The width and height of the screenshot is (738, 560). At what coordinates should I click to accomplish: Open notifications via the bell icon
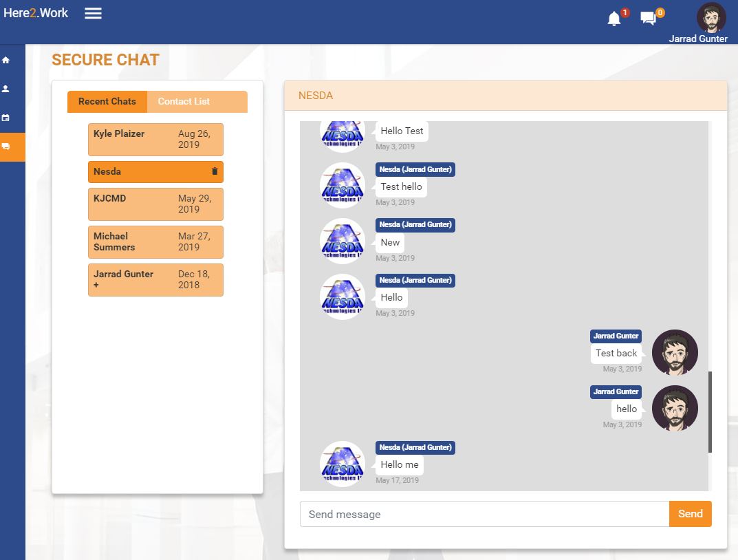click(x=614, y=18)
